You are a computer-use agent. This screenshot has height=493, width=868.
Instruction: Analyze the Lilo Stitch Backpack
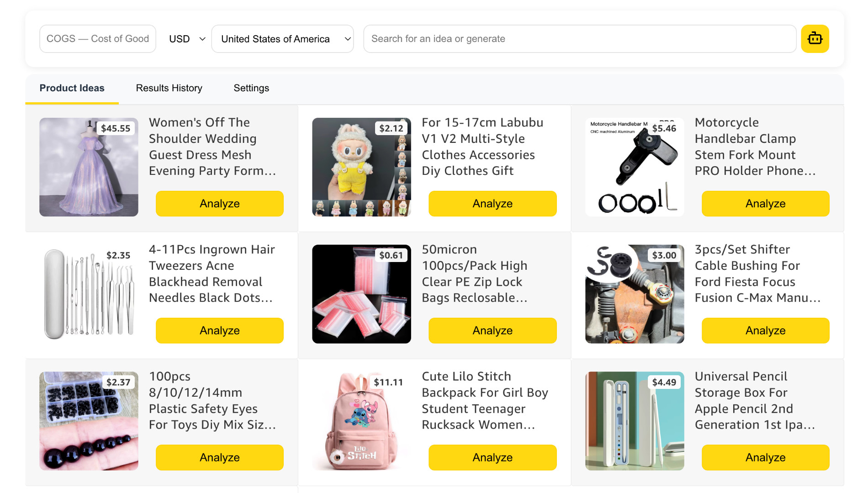(492, 457)
